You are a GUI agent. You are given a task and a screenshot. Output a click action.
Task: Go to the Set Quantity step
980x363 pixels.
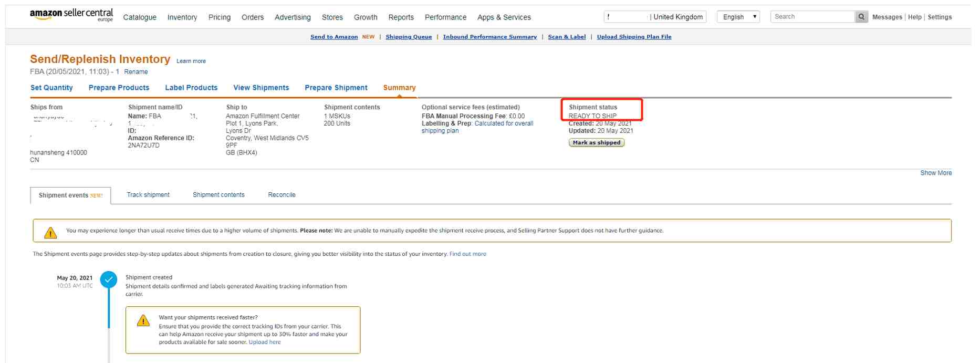tap(51, 88)
